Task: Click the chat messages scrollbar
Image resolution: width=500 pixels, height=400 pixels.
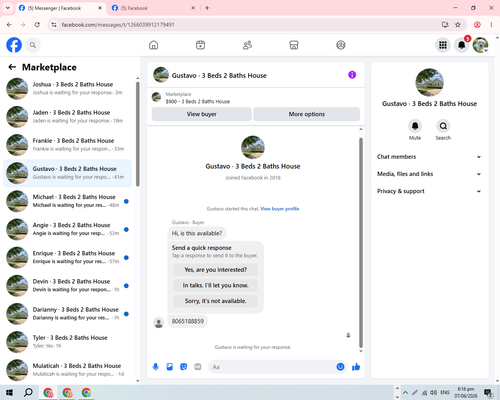Action: [361, 243]
